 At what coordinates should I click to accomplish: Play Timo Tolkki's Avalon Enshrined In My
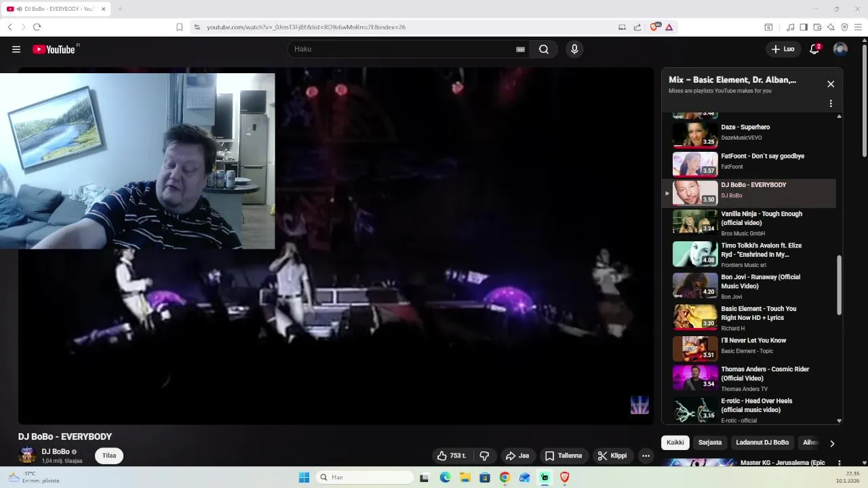tap(749, 255)
